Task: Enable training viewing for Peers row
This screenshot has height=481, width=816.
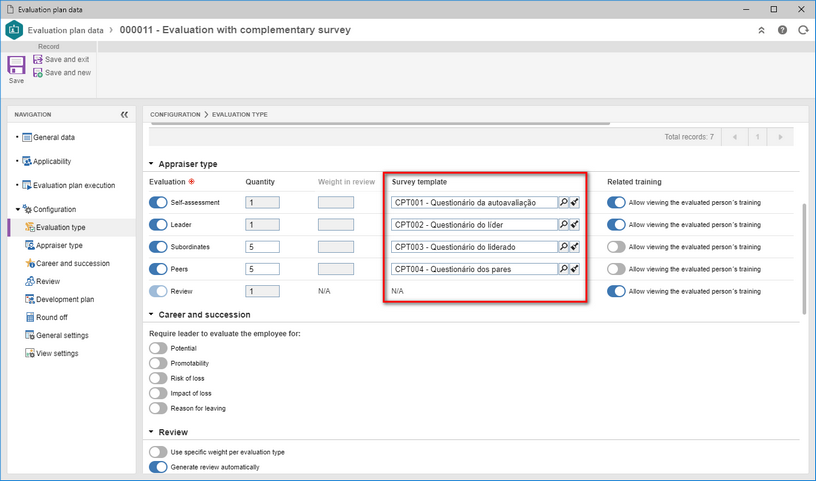Action: click(616, 269)
